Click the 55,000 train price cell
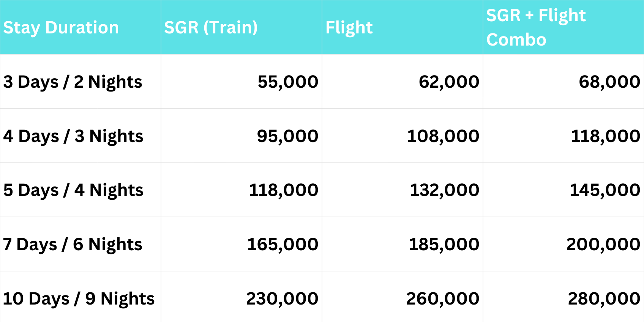The height and width of the screenshot is (322, 644). pos(288,82)
